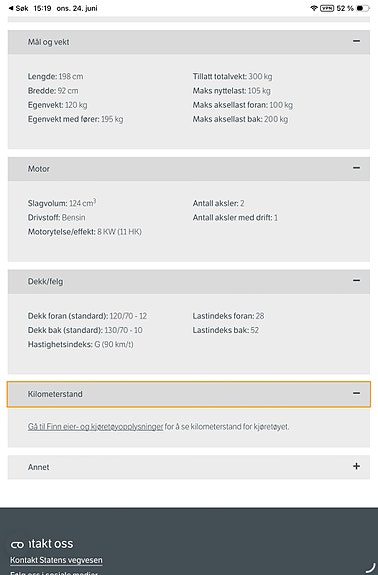Collapse Motor section with minus icon
This screenshot has width=378, height=575.
point(356,168)
